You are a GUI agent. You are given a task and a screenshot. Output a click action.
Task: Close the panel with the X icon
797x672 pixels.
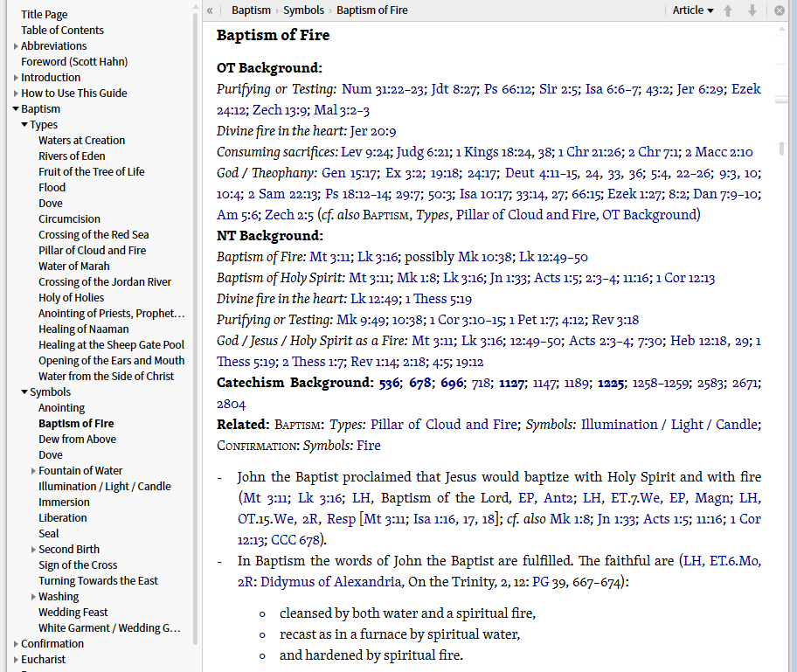(x=780, y=10)
